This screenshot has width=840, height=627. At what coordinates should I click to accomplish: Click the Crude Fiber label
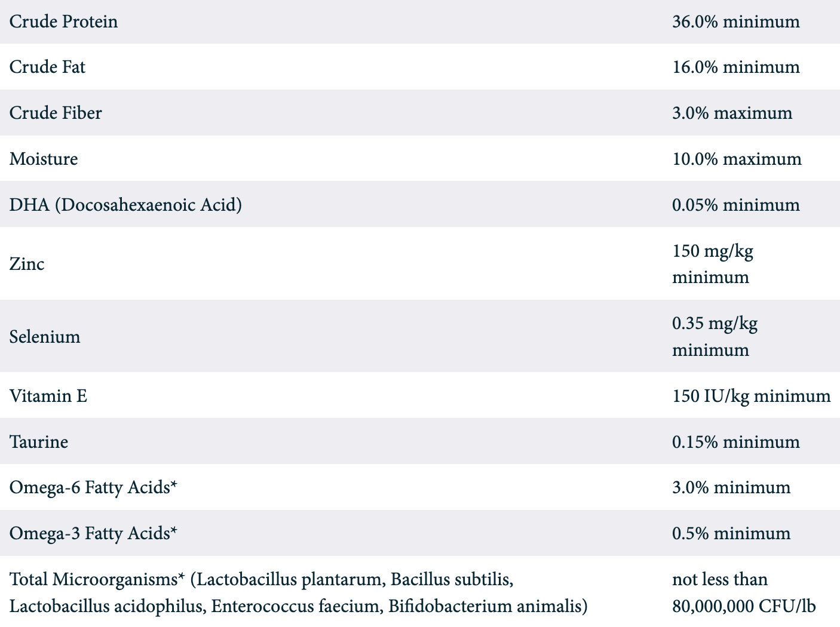(56, 113)
